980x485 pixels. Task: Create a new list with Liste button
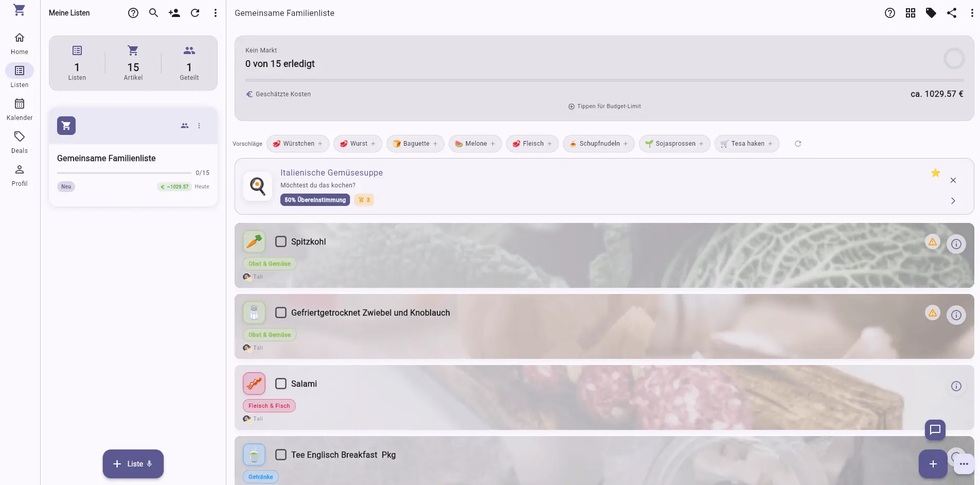133,464
